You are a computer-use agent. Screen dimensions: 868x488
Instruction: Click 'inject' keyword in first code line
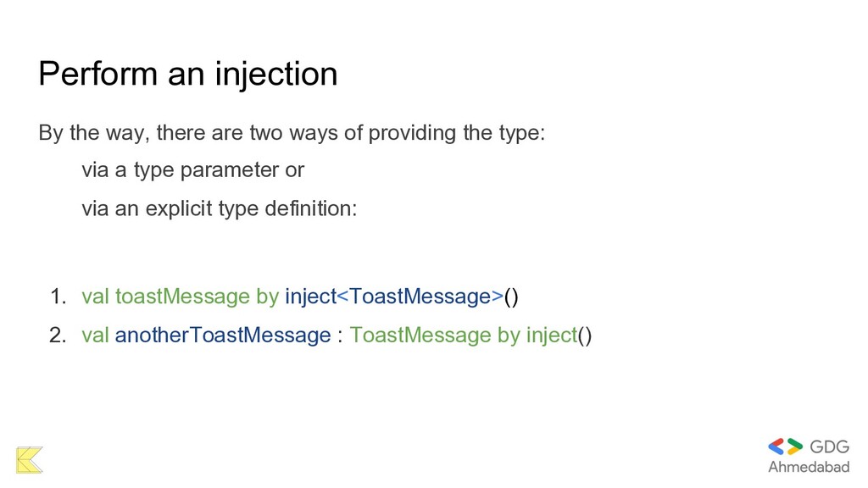click(310, 297)
